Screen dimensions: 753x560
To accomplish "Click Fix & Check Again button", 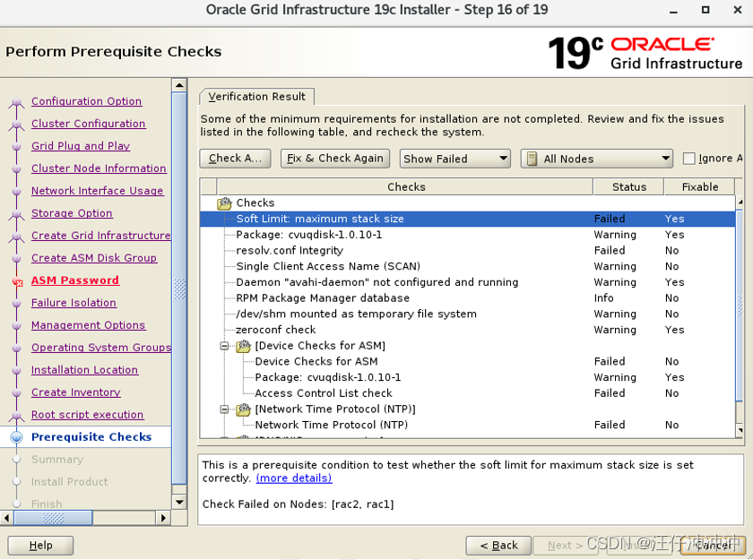I will pyautogui.click(x=334, y=159).
